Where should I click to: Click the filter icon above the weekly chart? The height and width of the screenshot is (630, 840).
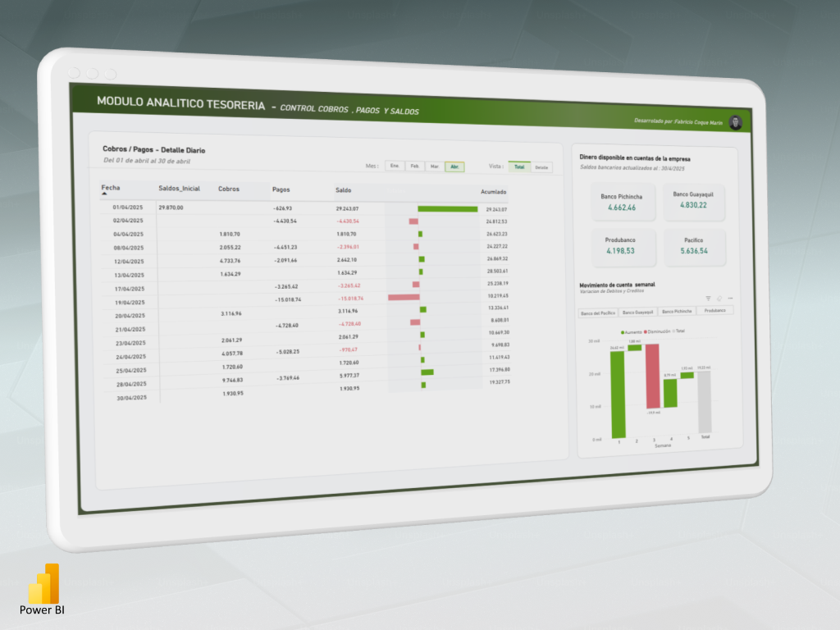click(x=709, y=298)
